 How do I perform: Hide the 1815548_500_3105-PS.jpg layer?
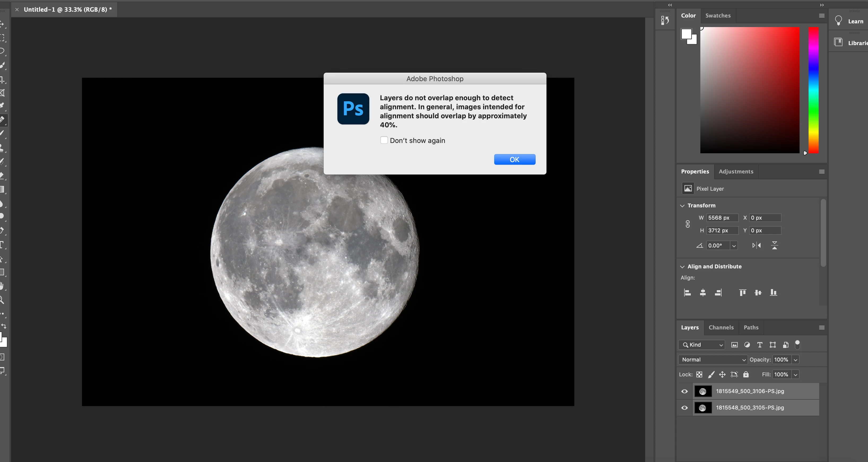[684, 408]
